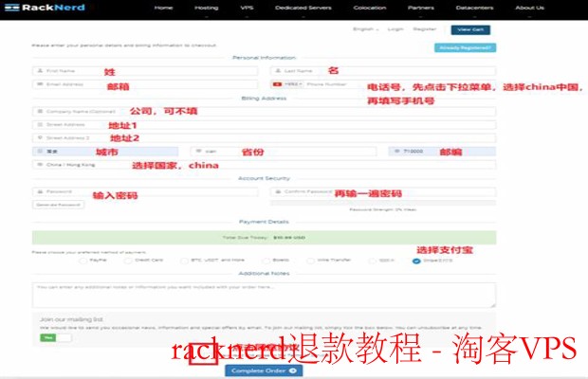Click the Login link

coord(395,29)
